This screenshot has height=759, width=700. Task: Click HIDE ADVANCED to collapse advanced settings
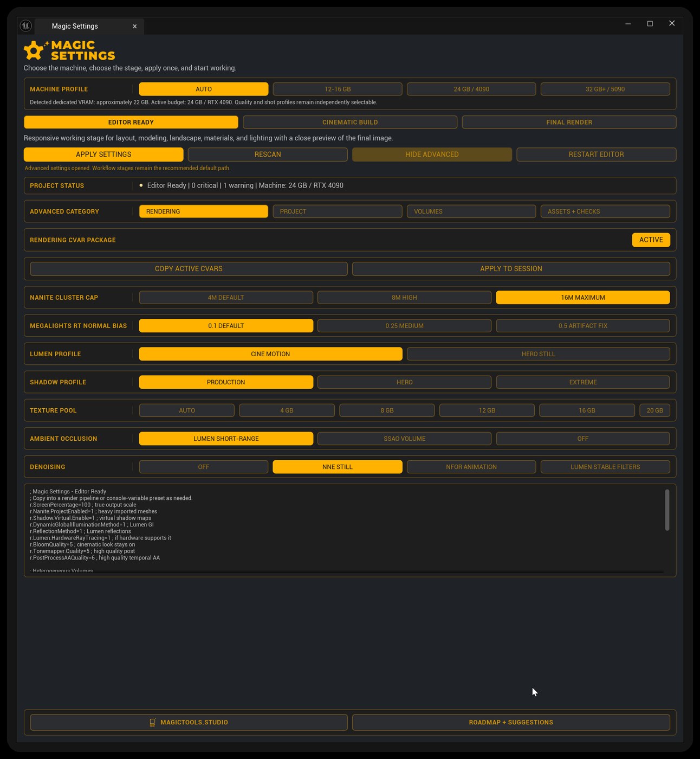pos(432,155)
